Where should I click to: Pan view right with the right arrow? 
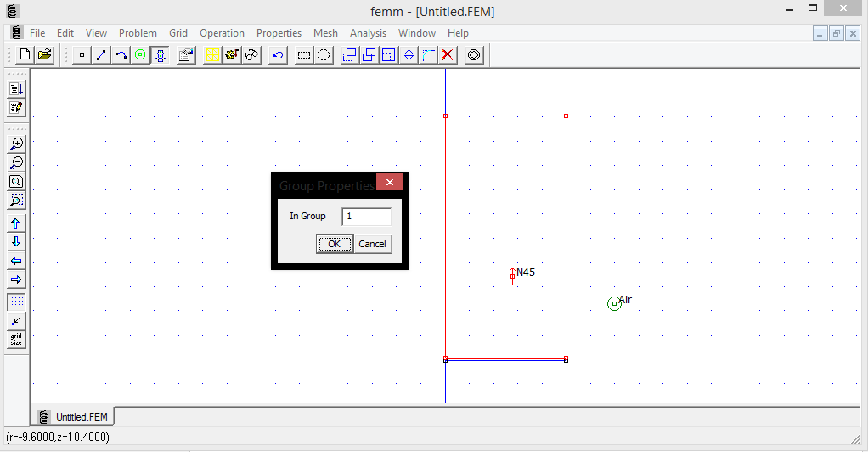click(16, 280)
